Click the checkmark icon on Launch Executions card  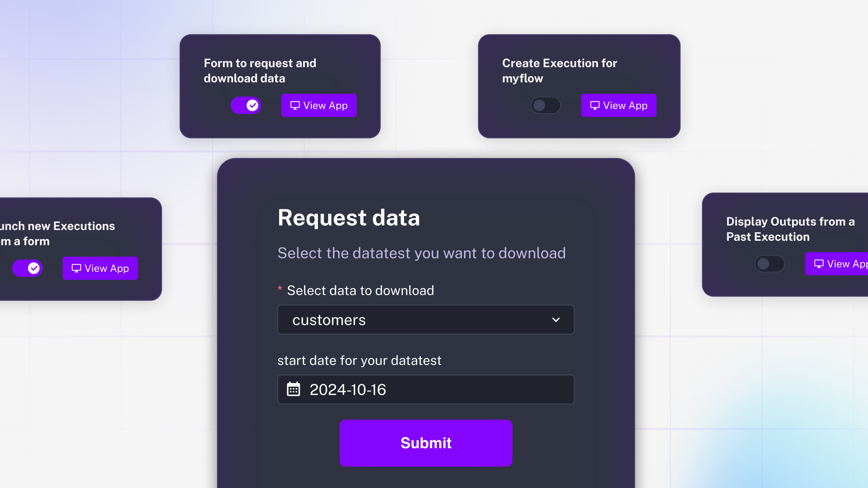pos(34,268)
